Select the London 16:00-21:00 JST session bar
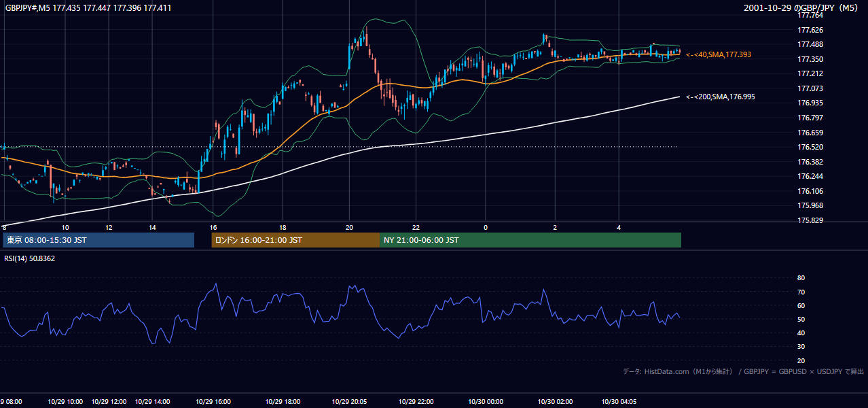 pyautogui.click(x=295, y=240)
